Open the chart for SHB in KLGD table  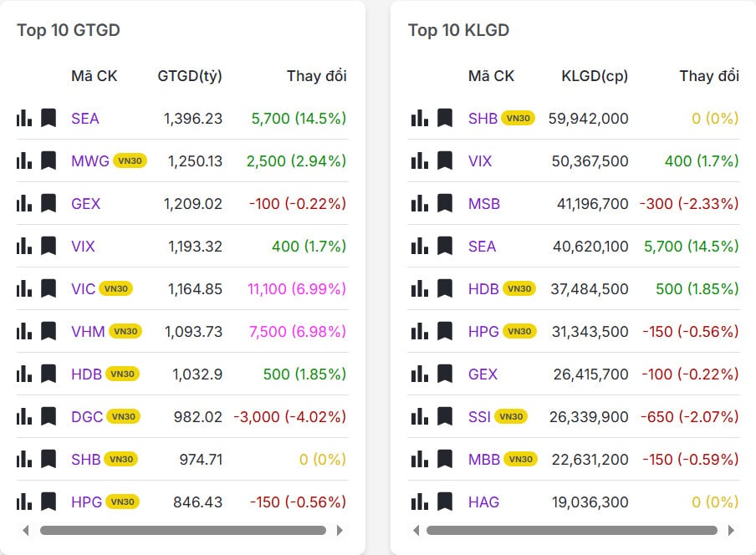coord(419,118)
